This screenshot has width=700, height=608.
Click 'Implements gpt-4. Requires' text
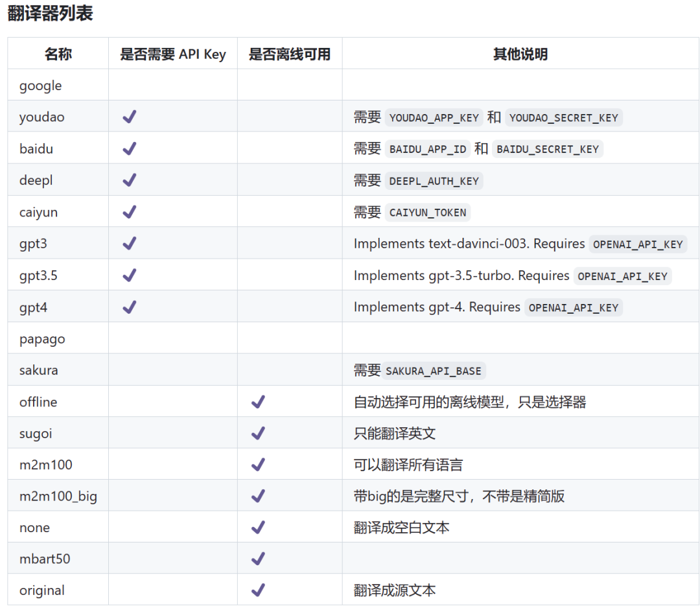437,307
